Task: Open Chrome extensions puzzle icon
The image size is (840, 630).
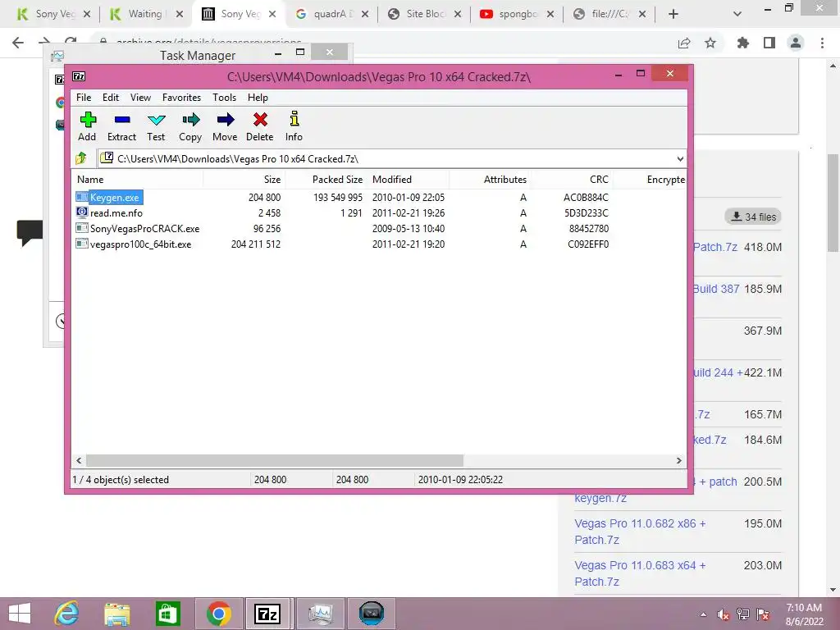Action: pos(742,43)
